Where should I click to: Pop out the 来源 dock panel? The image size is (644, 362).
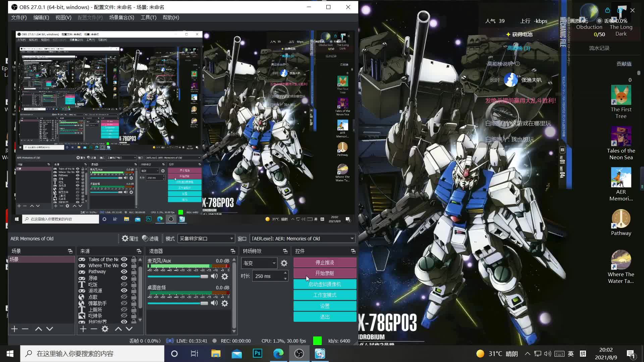[139, 251]
